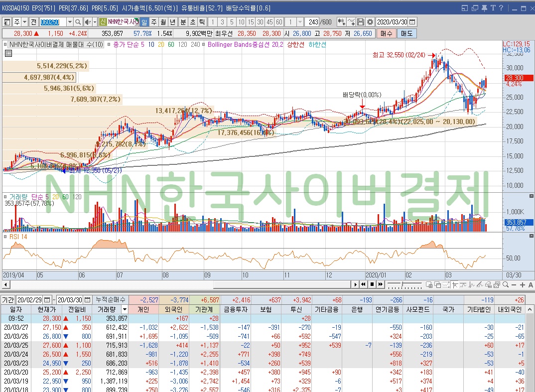Click the T text icon in title bar
This screenshot has height=392, width=535.
click(493, 8)
